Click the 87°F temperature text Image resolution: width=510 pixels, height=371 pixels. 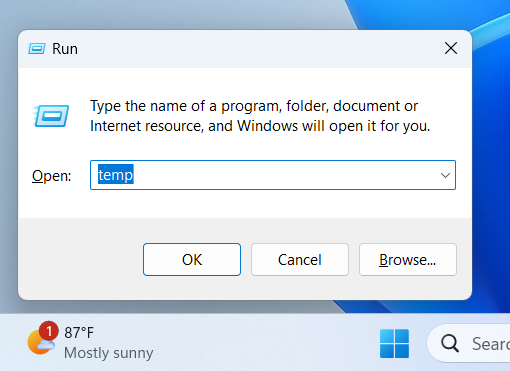pyautogui.click(x=79, y=333)
